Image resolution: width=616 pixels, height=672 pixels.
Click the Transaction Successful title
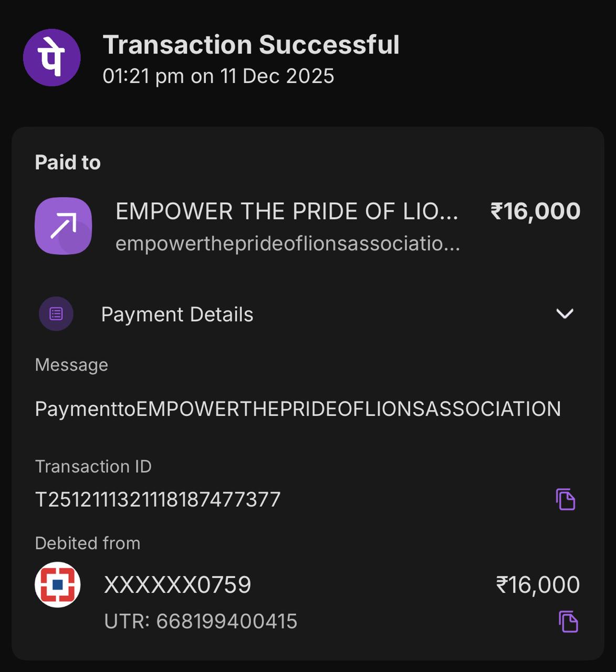coord(251,45)
